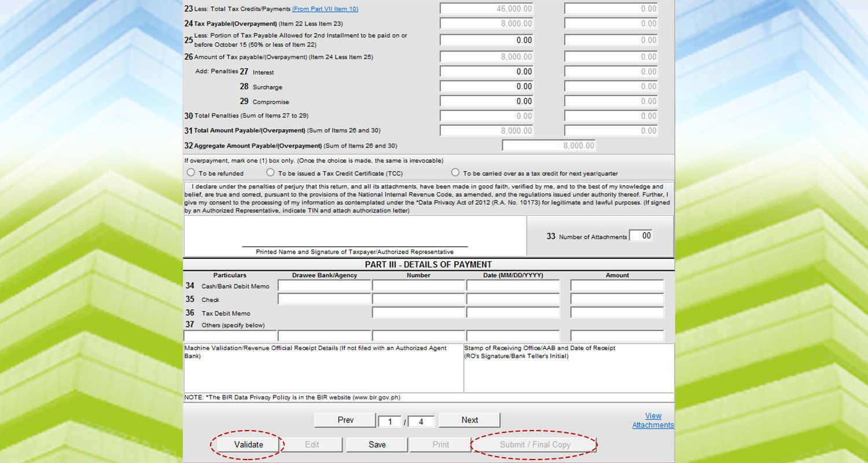Click item 32 Aggregate Amount Payable field

click(x=549, y=146)
